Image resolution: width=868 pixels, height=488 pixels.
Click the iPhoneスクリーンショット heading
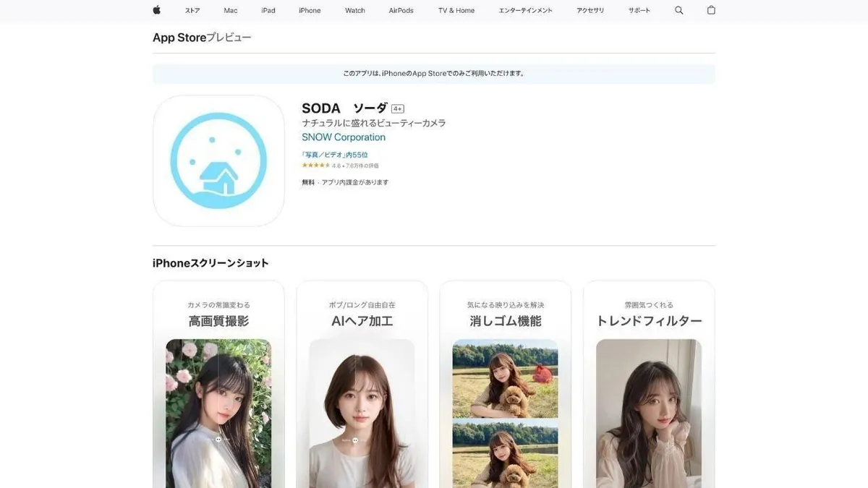(x=210, y=263)
